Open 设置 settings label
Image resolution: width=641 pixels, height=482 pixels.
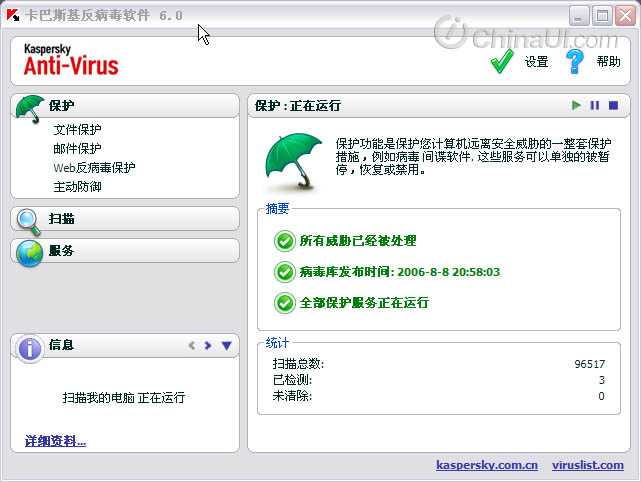pyautogui.click(x=536, y=62)
